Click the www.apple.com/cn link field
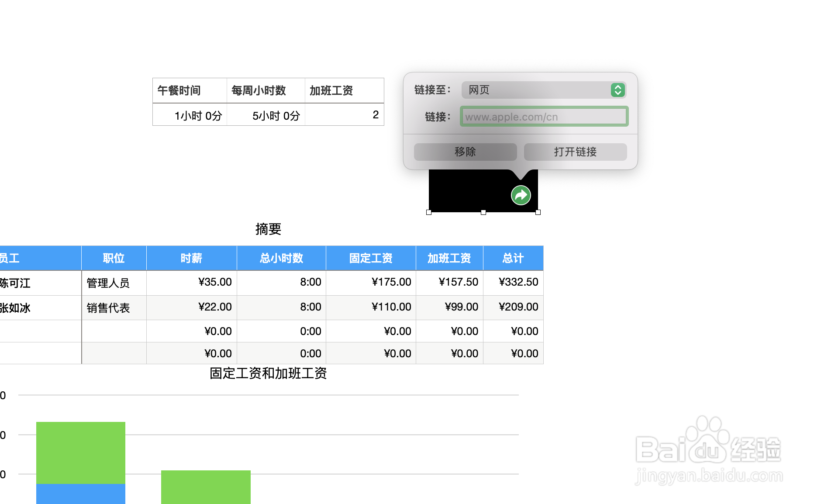828x504 pixels. pyautogui.click(x=544, y=116)
